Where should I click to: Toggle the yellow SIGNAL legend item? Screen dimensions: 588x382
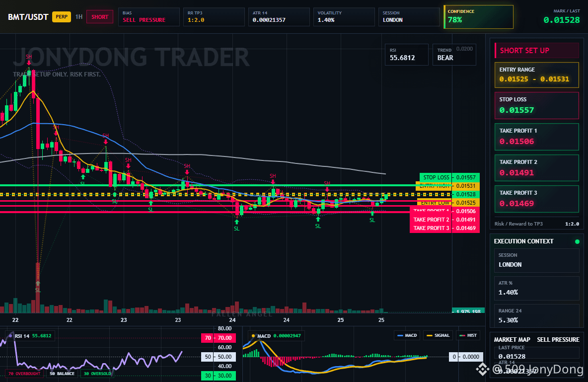(x=438, y=335)
